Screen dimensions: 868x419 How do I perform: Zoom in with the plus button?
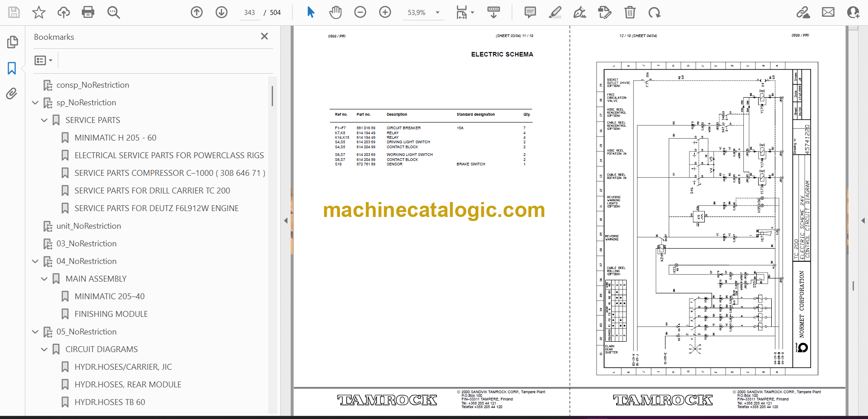[x=385, y=12]
